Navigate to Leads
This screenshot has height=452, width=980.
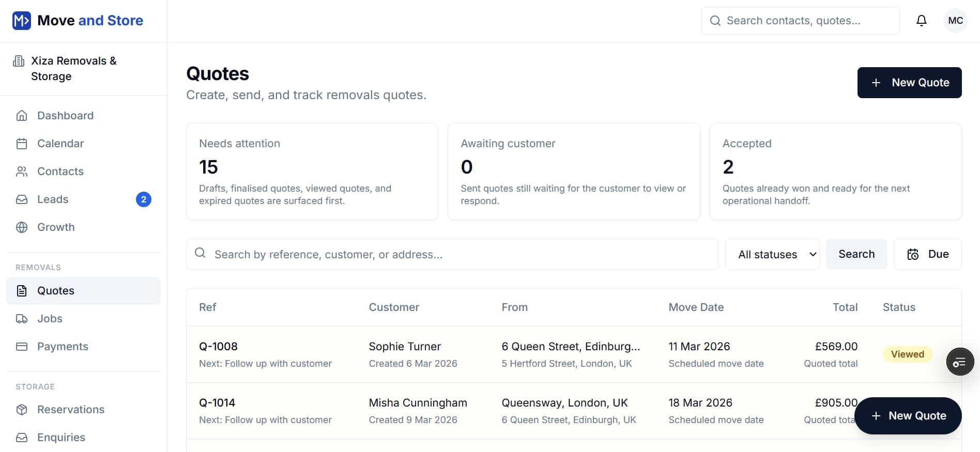[x=84, y=199]
